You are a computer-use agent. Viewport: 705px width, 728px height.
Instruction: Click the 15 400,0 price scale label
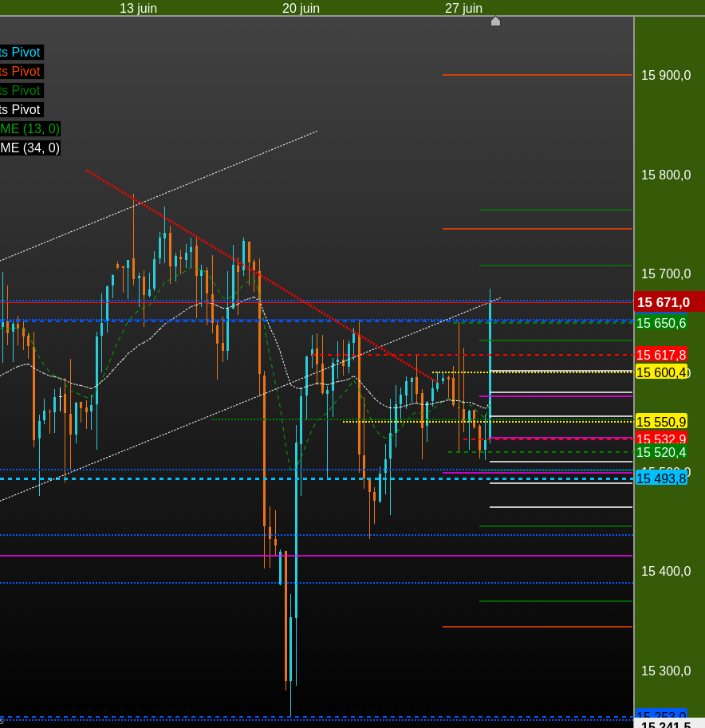point(666,571)
